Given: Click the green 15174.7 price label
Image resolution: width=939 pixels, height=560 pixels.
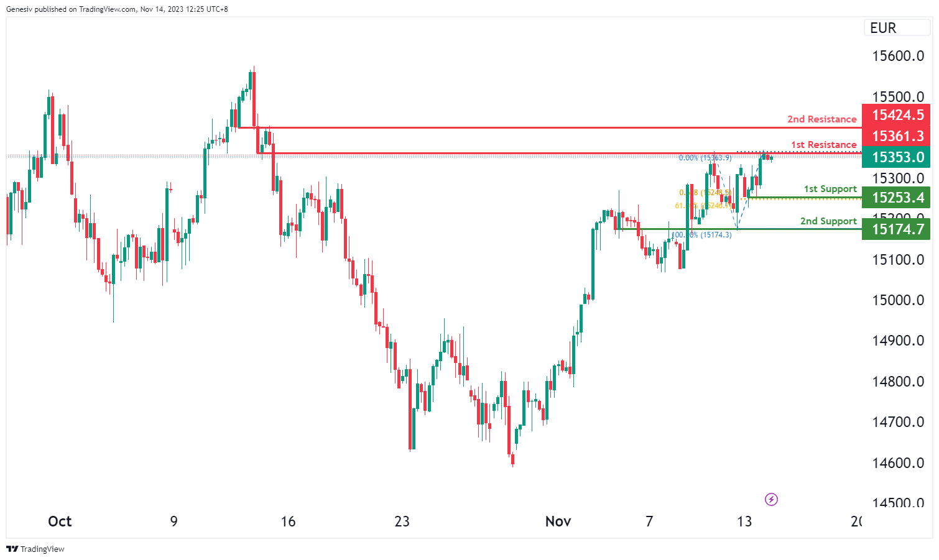Looking at the screenshot, I should (897, 229).
